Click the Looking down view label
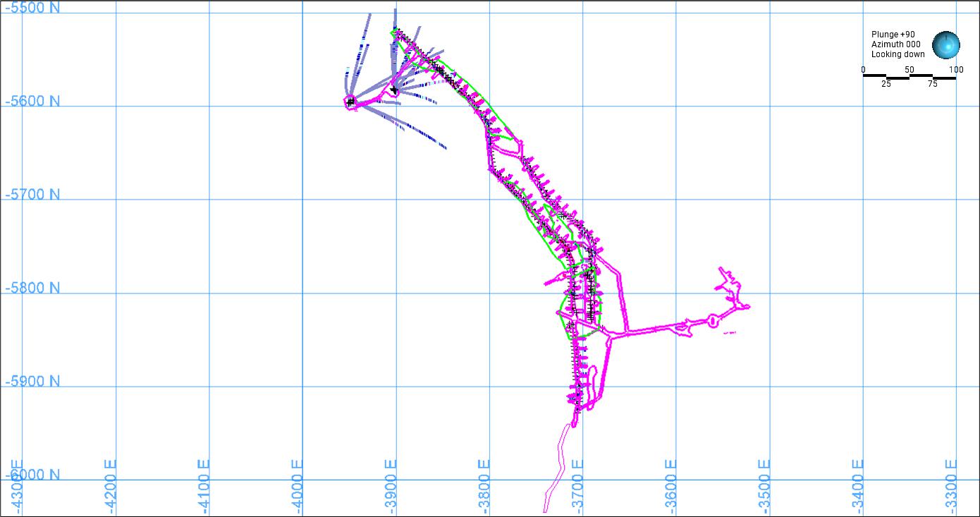 (898, 54)
